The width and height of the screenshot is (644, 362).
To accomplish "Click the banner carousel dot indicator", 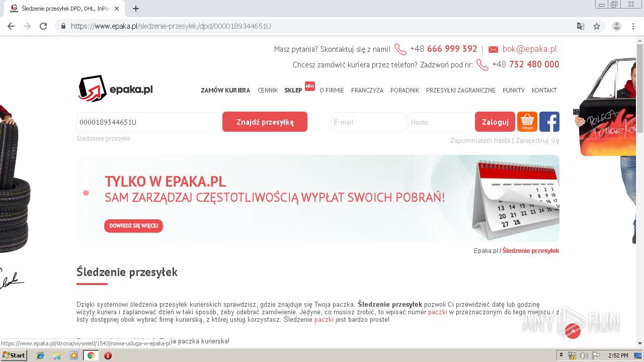I will tap(86, 193).
